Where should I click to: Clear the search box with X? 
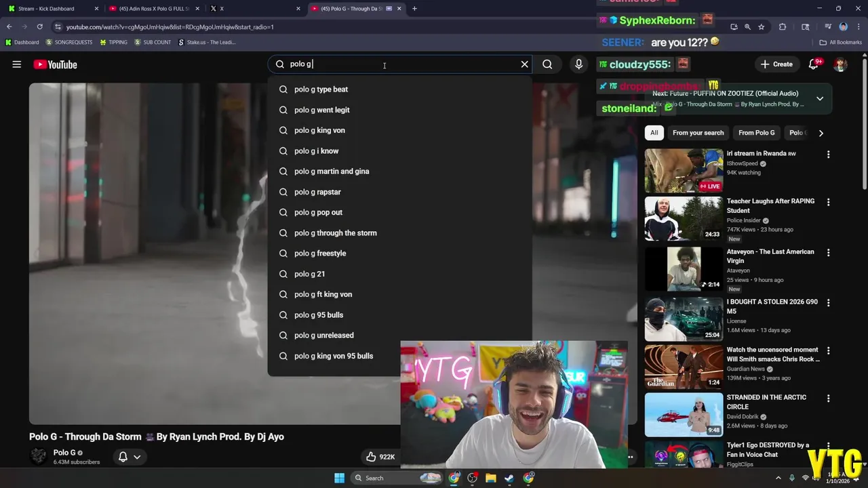(524, 64)
